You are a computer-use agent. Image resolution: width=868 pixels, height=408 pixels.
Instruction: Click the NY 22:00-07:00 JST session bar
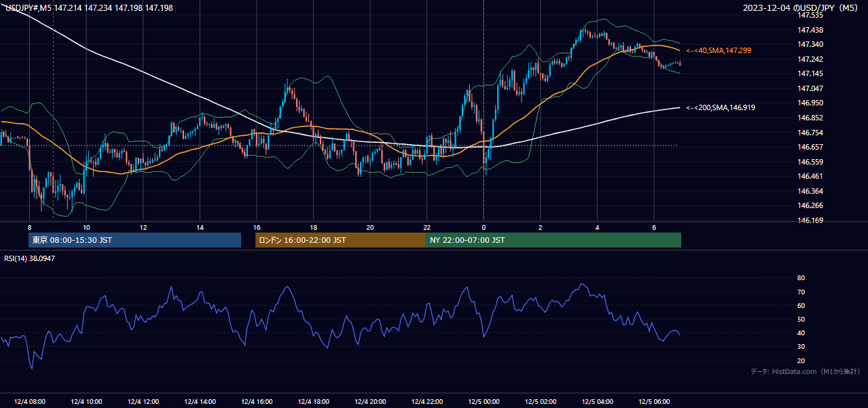tap(554, 240)
